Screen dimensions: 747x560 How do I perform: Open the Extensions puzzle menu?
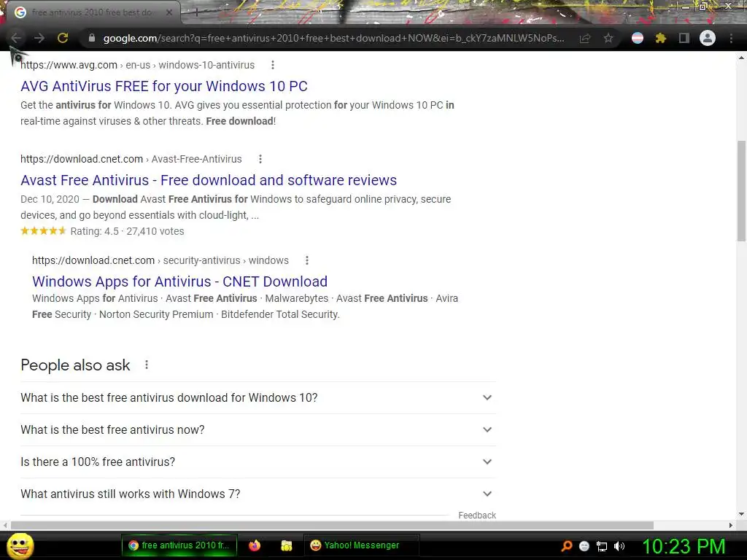point(660,38)
